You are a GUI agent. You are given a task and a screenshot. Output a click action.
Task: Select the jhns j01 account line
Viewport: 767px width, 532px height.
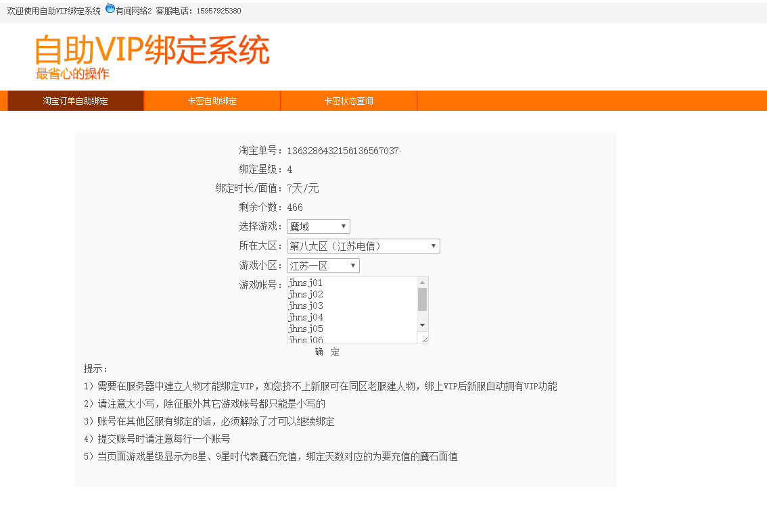coord(306,283)
